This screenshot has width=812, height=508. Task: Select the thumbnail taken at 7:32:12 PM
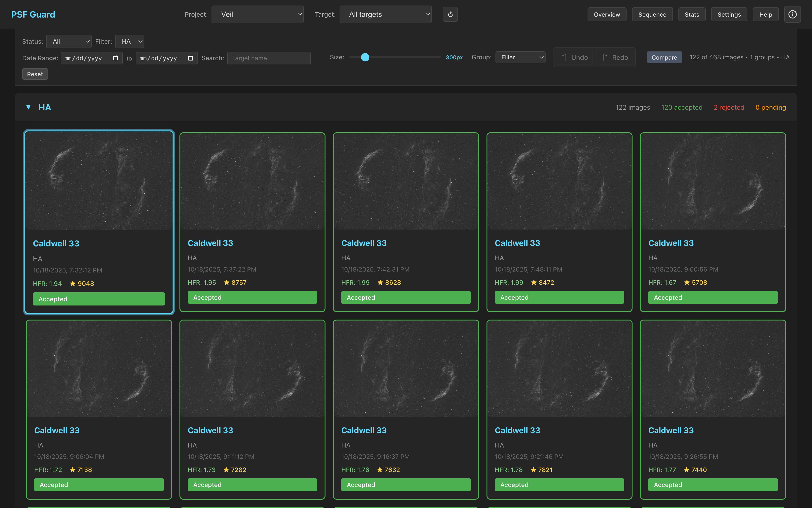pos(99,180)
